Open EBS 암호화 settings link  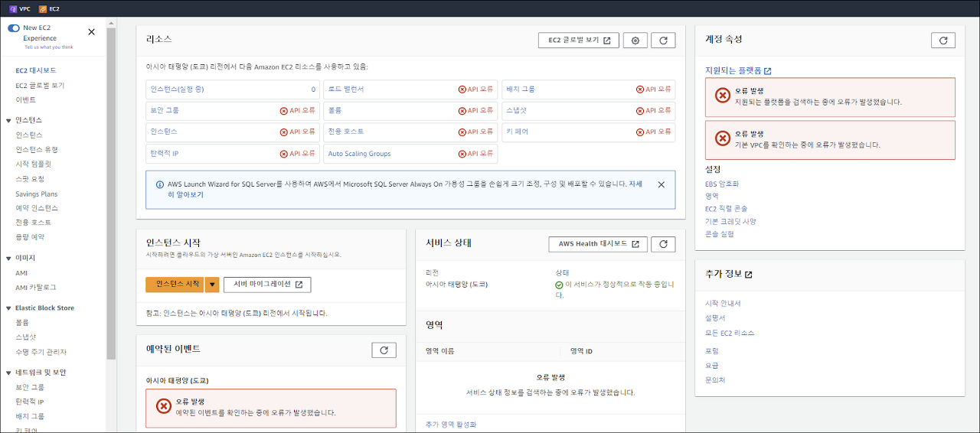point(722,184)
